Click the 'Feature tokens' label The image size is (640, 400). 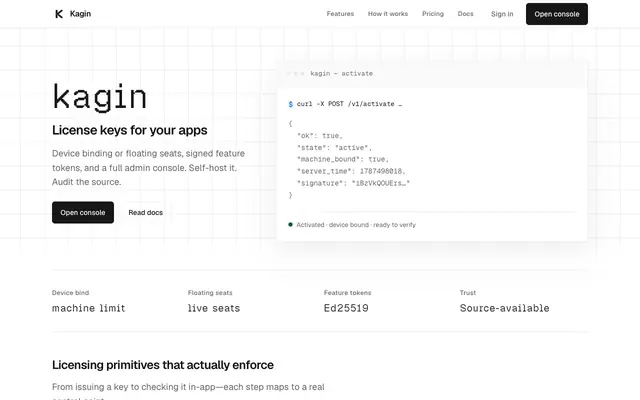pyautogui.click(x=347, y=293)
